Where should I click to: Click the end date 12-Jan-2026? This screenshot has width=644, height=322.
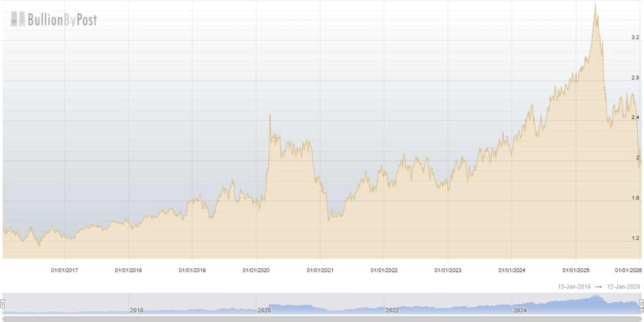(623, 287)
